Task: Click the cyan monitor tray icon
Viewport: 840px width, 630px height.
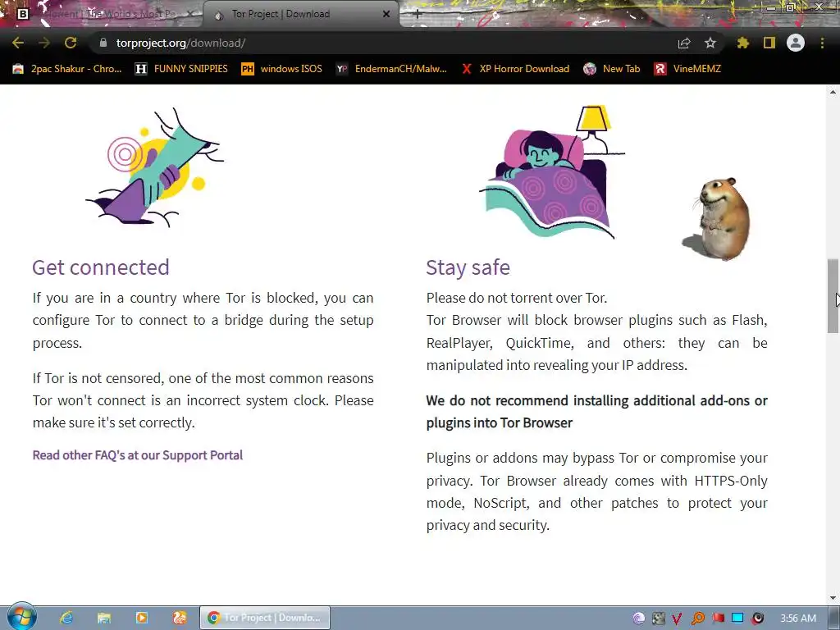Action: click(737, 619)
